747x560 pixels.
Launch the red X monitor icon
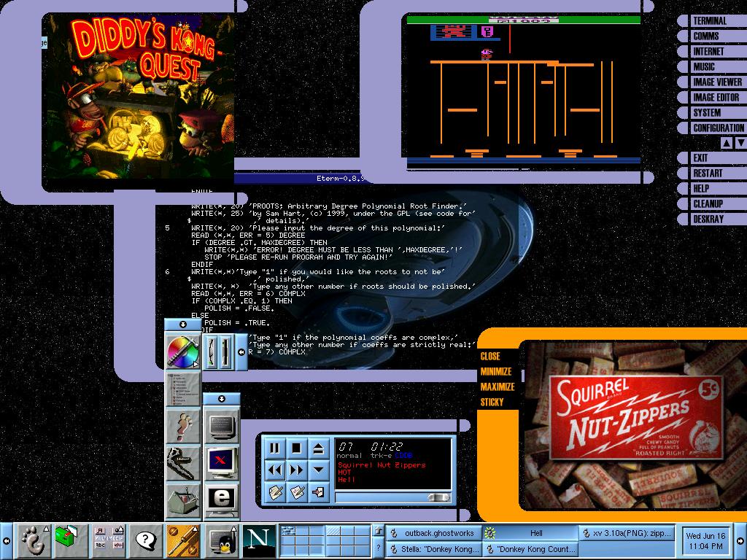point(222,463)
